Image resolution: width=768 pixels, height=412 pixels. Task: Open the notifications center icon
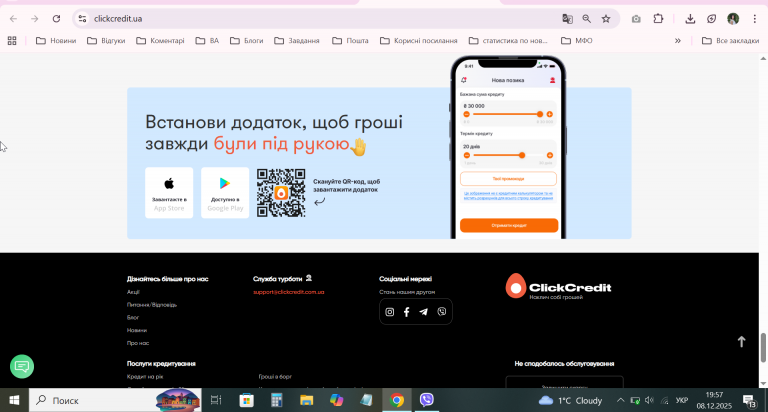coord(749,400)
